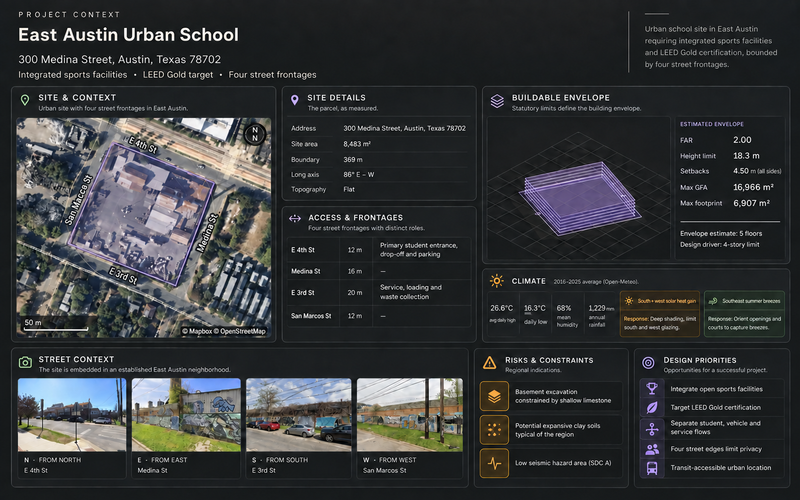Click the trophy icon for open sports facilities
This screenshot has height=500, width=800.
pos(652,388)
